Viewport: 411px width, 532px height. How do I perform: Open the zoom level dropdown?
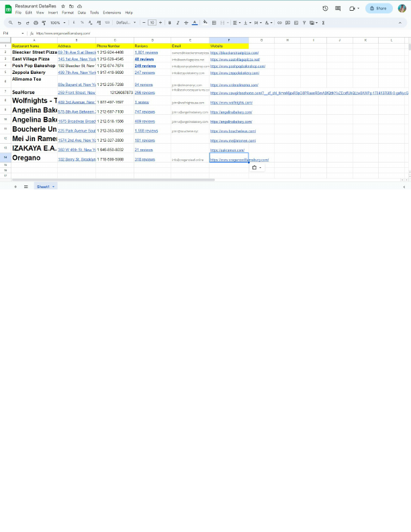pos(58,23)
